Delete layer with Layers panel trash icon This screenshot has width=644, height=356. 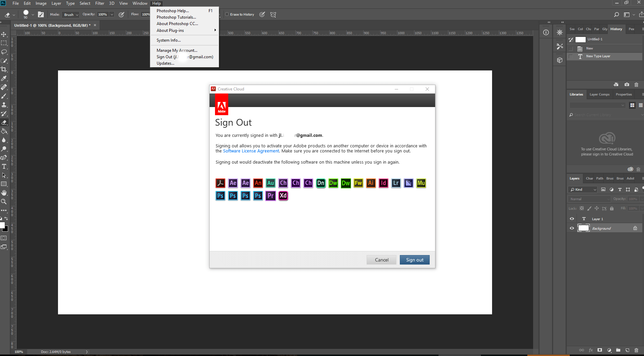[636, 350]
